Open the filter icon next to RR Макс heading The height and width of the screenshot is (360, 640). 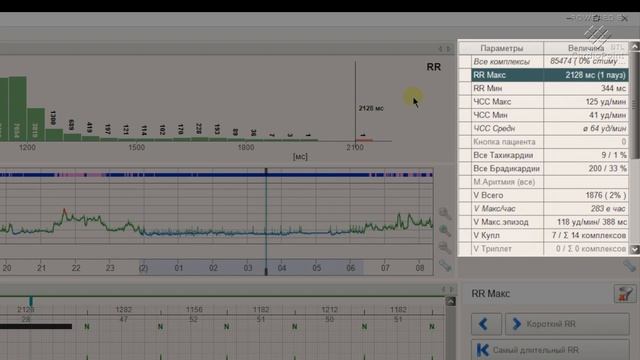pyautogui.click(x=625, y=293)
